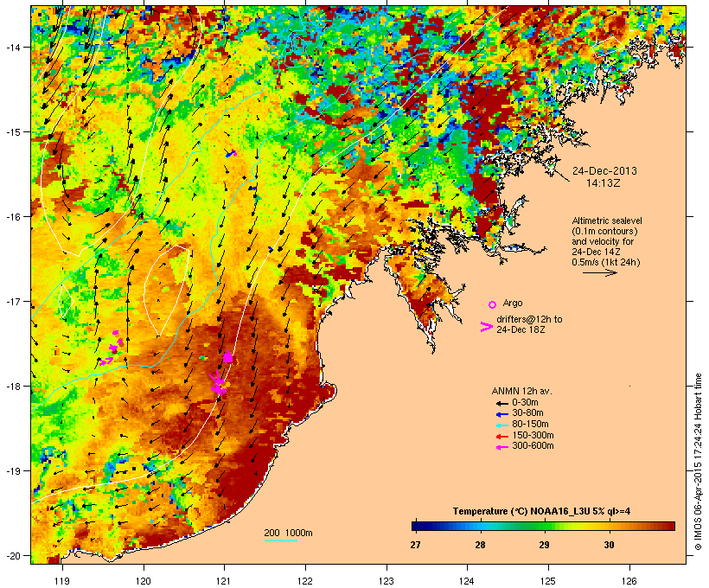Click the magenta drifter cluster near 121E 18S
The height and width of the screenshot is (588, 709).
pyautogui.click(x=219, y=384)
